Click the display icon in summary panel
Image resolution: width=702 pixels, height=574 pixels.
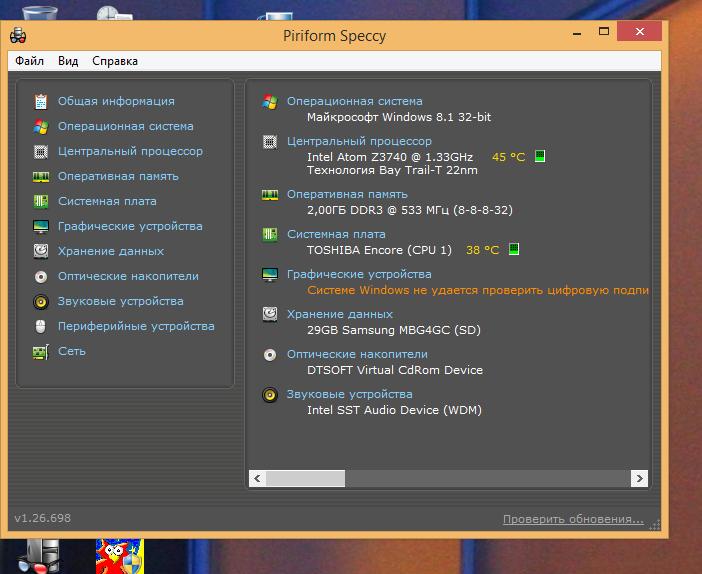[x=270, y=274]
